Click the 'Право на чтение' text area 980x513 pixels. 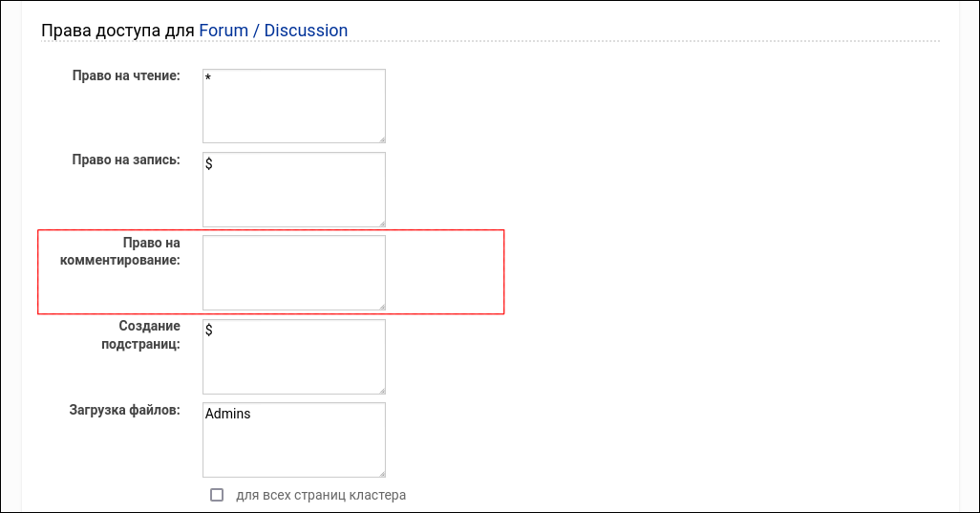pyautogui.click(x=293, y=106)
